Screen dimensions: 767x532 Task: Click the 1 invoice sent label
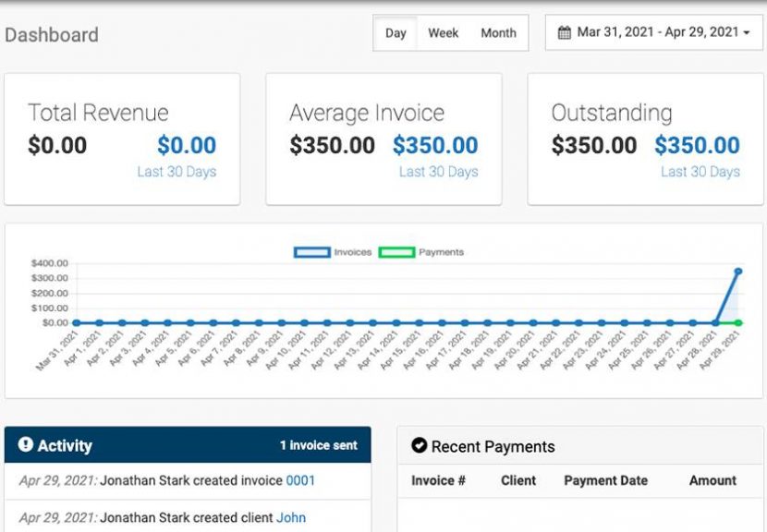pyautogui.click(x=320, y=444)
